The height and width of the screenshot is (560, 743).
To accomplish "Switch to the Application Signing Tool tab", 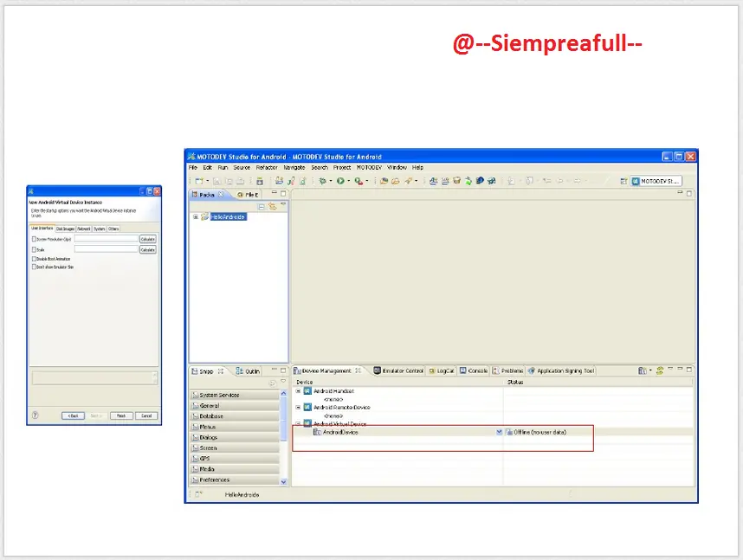I will point(561,371).
